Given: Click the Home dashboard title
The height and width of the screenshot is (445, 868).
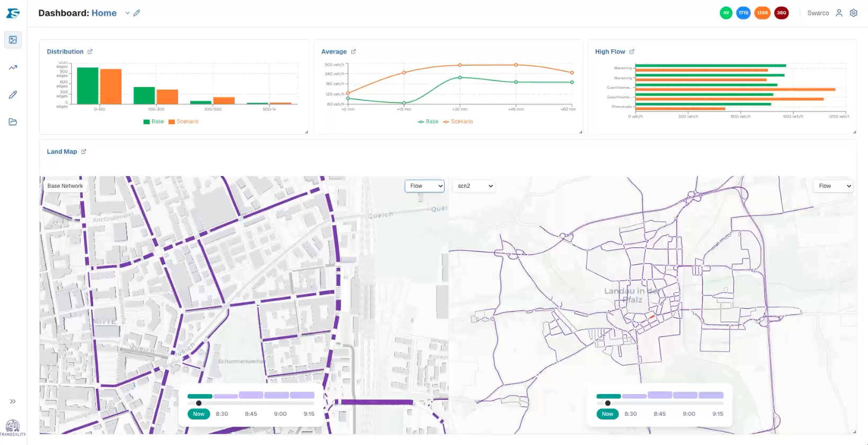Looking at the screenshot, I should (x=104, y=13).
